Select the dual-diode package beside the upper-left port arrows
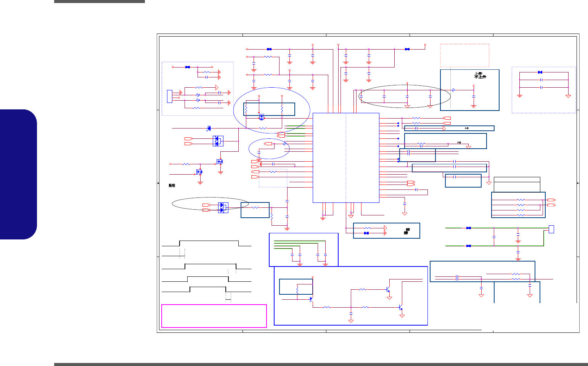The height and width of the screenshot is (366, 588). 218,141
